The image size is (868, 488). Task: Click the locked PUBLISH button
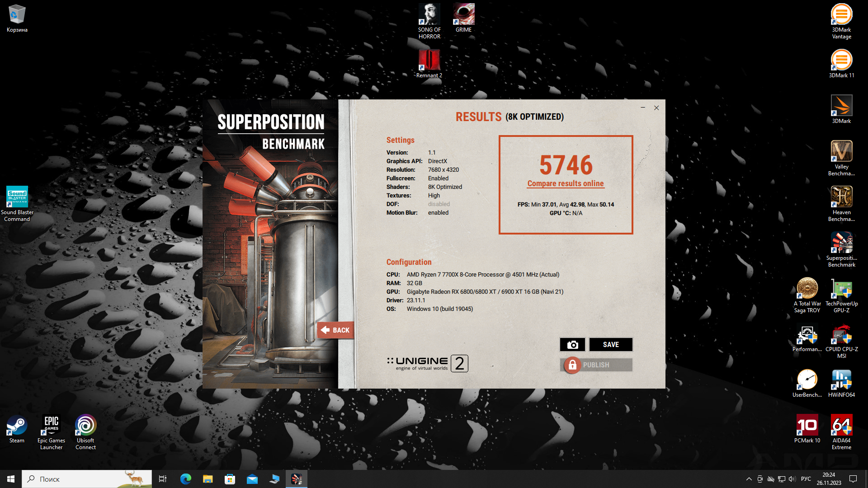point(596,365)
